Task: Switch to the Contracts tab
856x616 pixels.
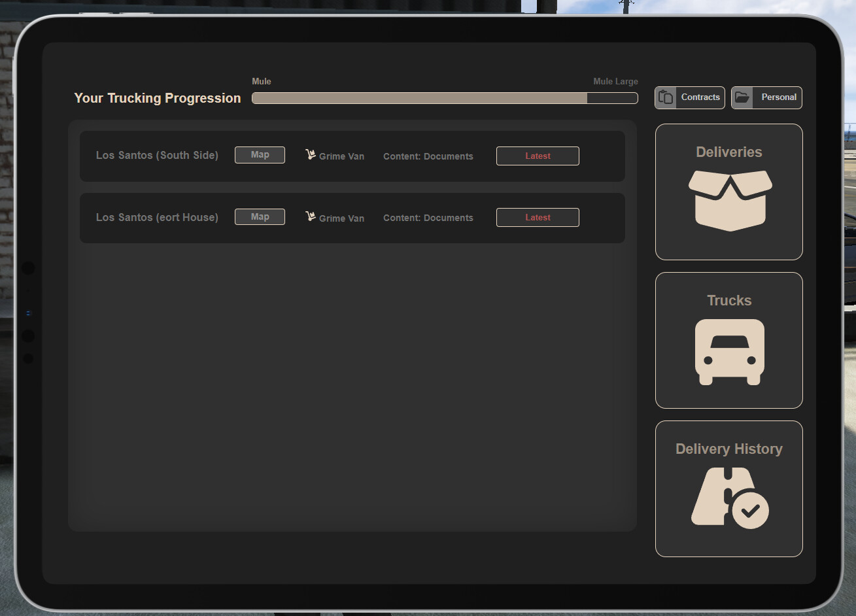Action: point(689,97)
